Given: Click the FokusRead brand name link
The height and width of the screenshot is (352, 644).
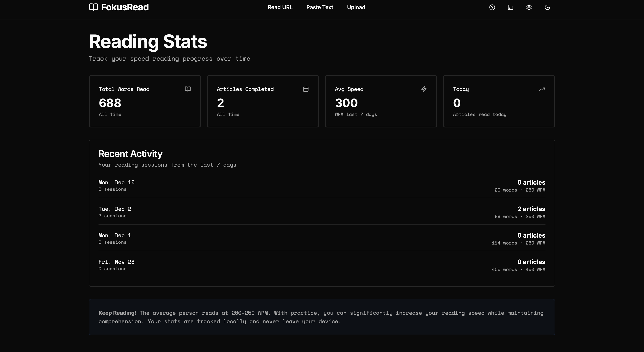Looking at the screenshot, I should 125,7.
